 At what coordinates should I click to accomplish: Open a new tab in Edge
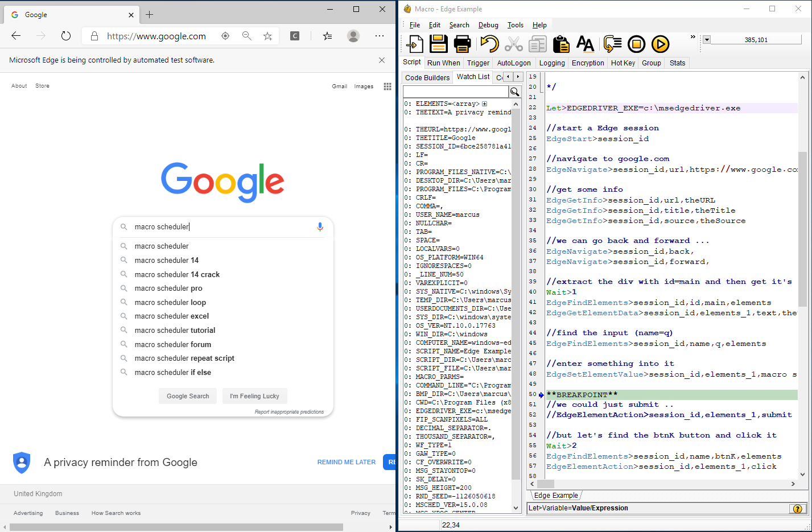[149, 14]
